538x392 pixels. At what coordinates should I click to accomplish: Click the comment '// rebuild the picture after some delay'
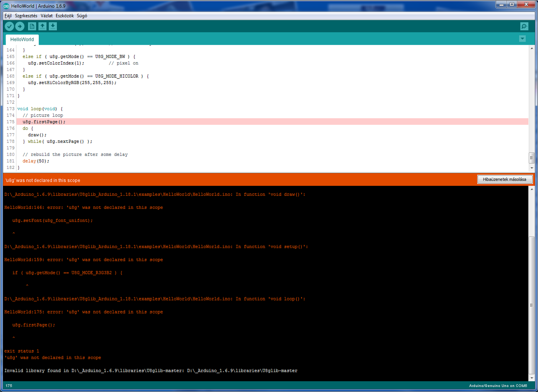(75, 155)
